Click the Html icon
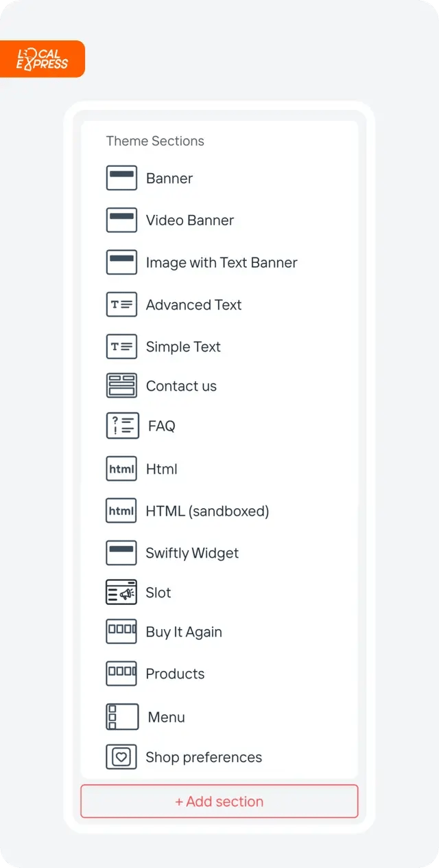Image resolution: width=439 pixels, height=868 pixels. (121, 469)
